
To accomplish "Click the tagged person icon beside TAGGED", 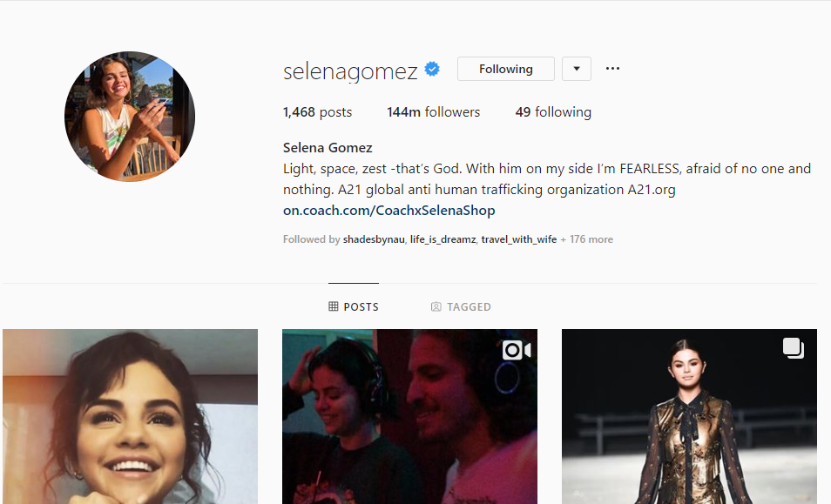I will click(x=436, y=306).
